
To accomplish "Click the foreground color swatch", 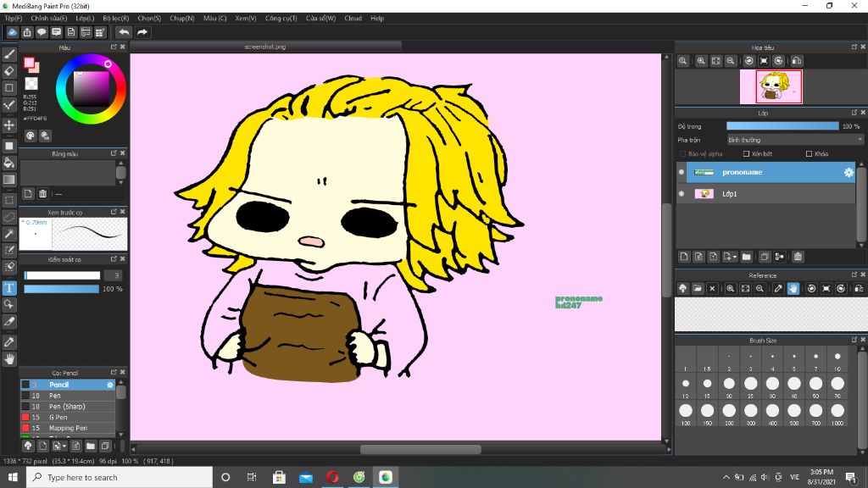I will (29, 63).
